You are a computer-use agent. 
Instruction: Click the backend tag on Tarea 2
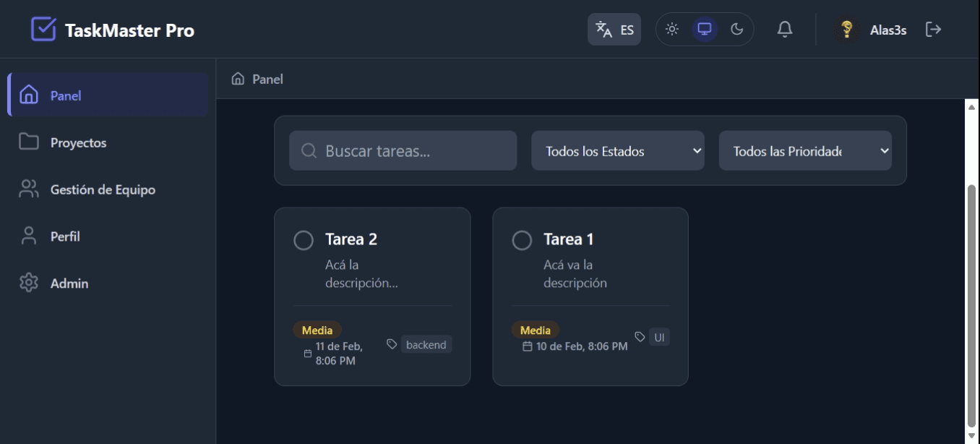[x=426, y=345]
